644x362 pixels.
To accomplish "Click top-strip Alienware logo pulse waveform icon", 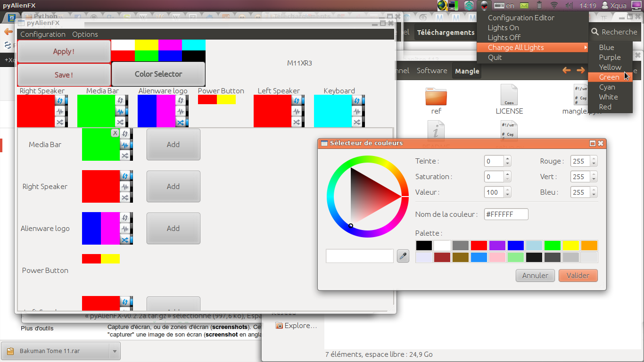I will click(181, 111).
